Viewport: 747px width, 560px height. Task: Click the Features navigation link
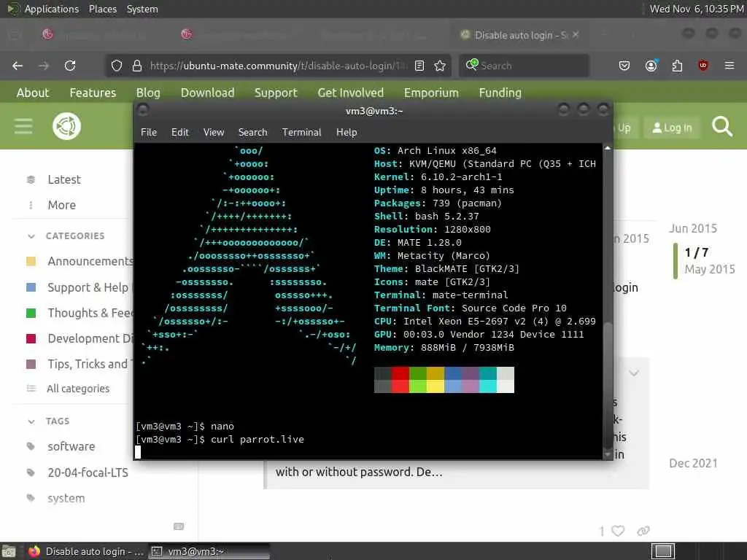tap(93, 93)
